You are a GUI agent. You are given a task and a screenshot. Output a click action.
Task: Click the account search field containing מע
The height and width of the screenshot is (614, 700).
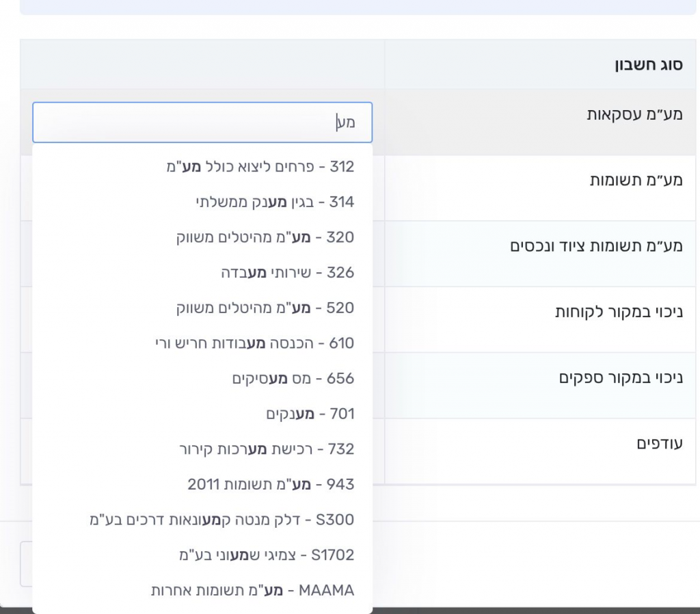pyautogui.click(x=202, y=122)
